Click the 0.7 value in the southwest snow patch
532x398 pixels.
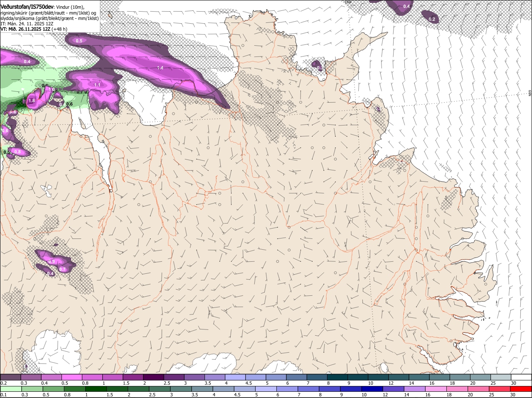coord(62,269)
